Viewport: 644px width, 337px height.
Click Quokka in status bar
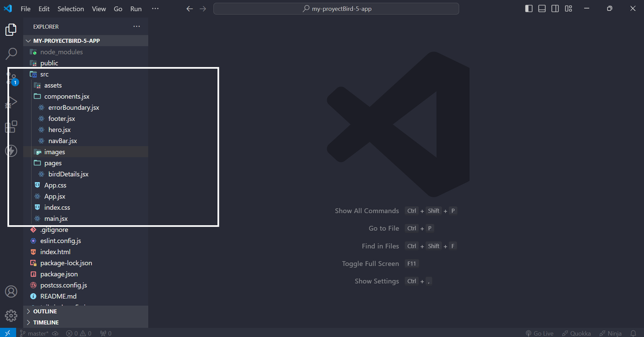click(577, 333)
